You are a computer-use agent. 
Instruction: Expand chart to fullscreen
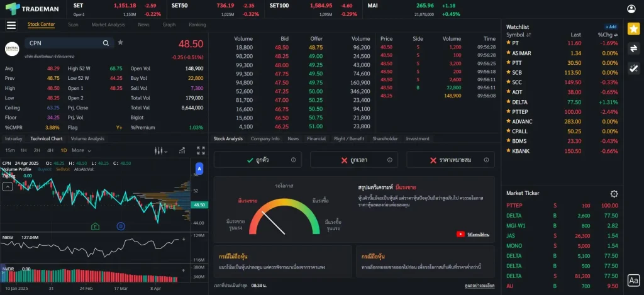(x=201, y=151)
